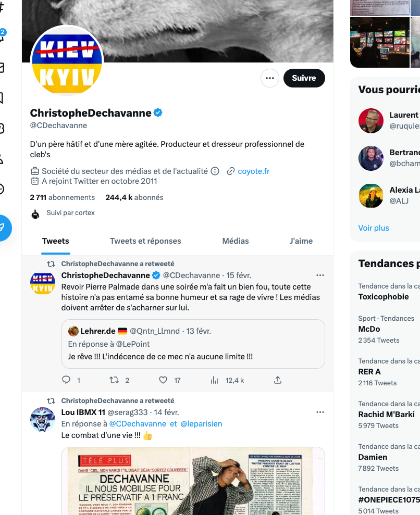420x515 pixels.
Task: Open the J'aime tab
Action: [x=301, y=241]
